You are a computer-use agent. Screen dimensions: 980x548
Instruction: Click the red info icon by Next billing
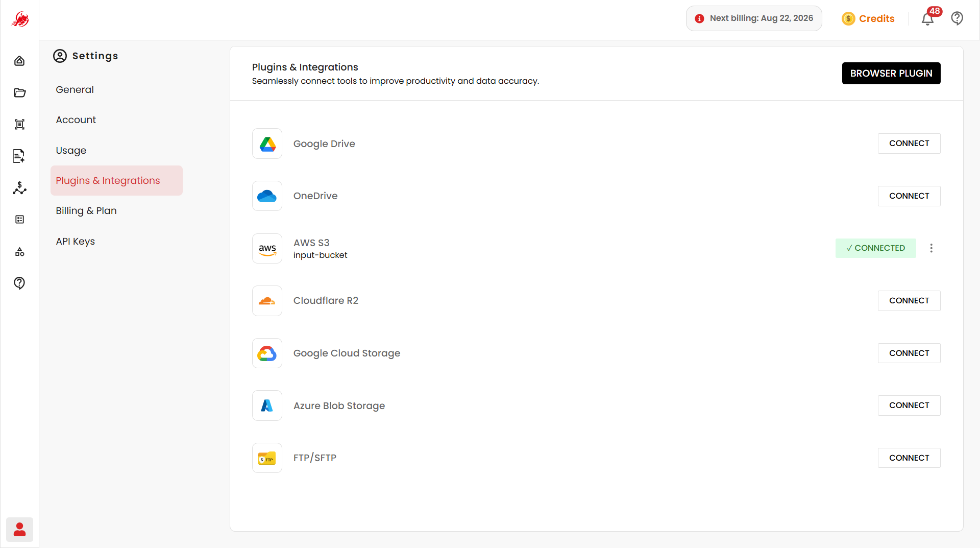[699, 18]
